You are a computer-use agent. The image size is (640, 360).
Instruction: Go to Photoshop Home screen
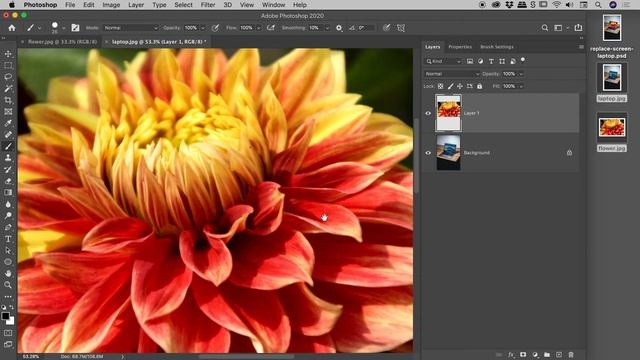click(x=12, y=28)
